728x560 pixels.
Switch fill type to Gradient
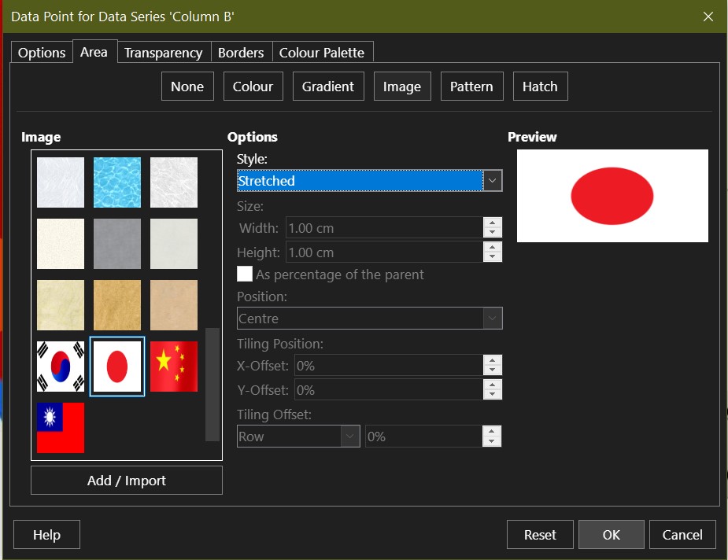[x=328, y=87]
